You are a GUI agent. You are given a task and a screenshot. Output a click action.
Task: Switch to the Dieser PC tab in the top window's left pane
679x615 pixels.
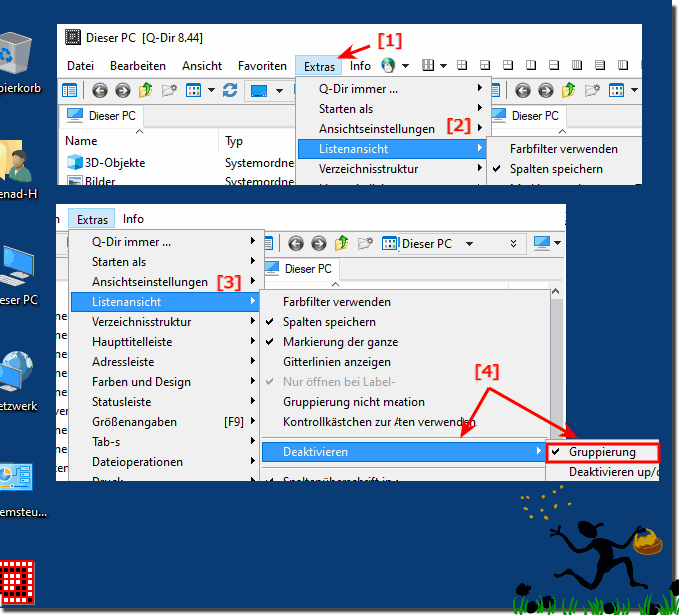point(102,116)
